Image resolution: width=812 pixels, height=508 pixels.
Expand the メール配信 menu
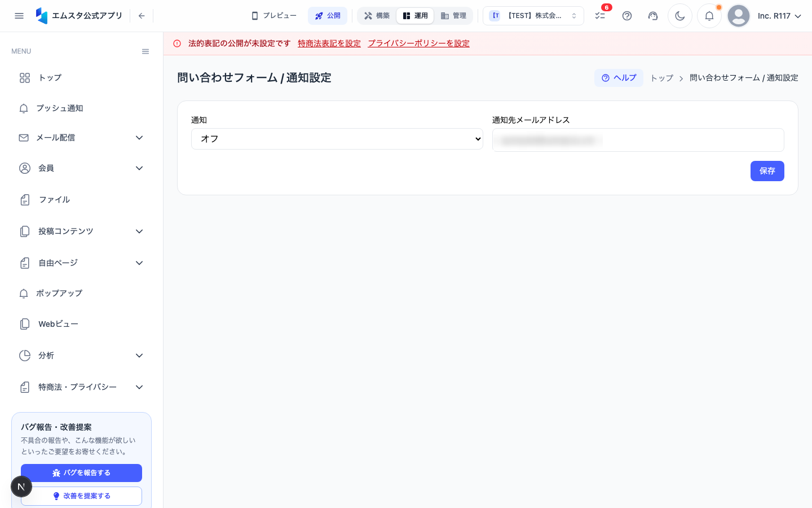tap(81, 138)
